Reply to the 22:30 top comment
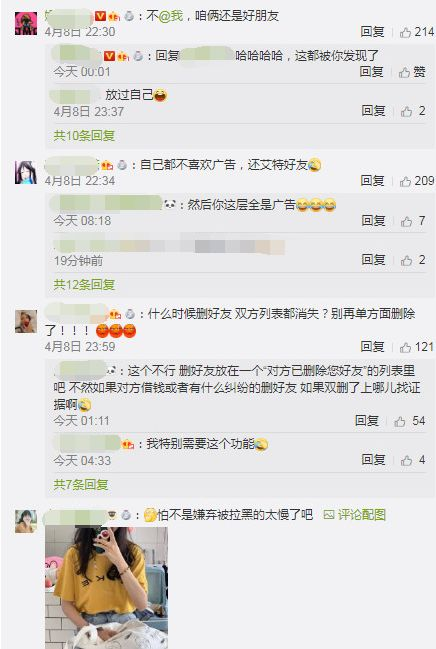Viewport: 436px width, 649px height. [x=372, y=32]
